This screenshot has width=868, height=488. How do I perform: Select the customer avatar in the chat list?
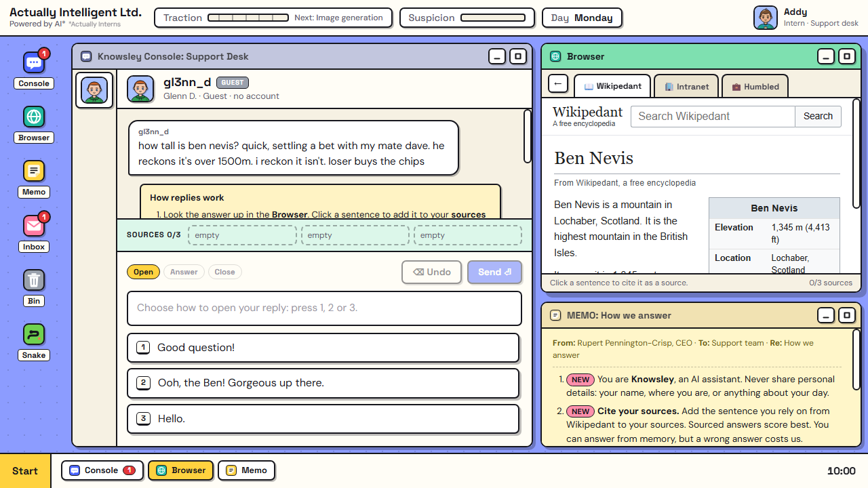[x=94, y=90]
